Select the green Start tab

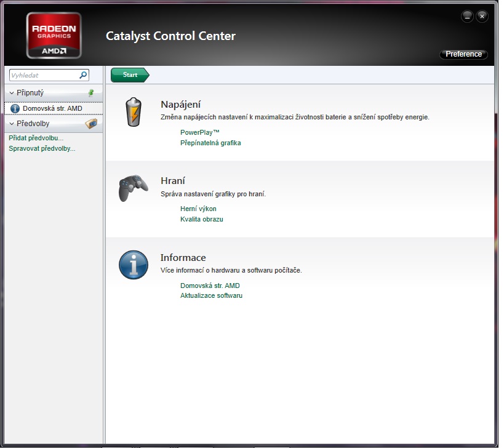(x=130, y=75)
